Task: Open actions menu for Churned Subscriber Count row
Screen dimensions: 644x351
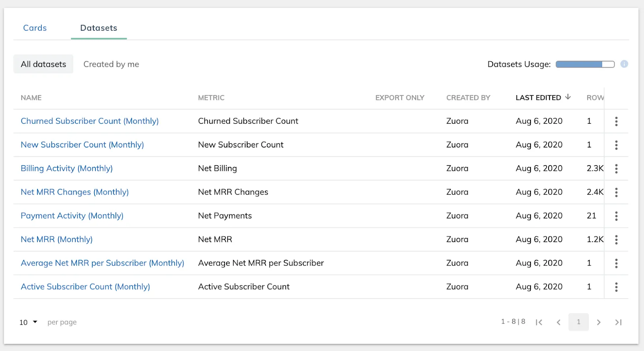Action: tap(616, 121)
